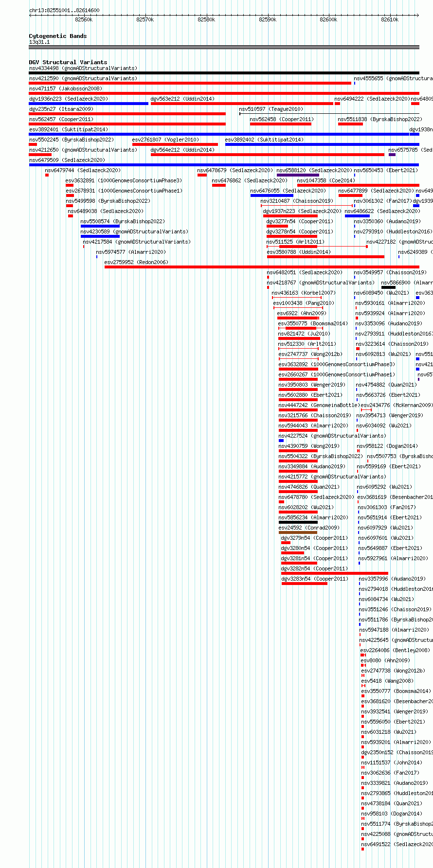Click esv3632891 (1000GenomesConsortiumPhase3) label
Screen dimensions: 433x868
coord(124,180)
